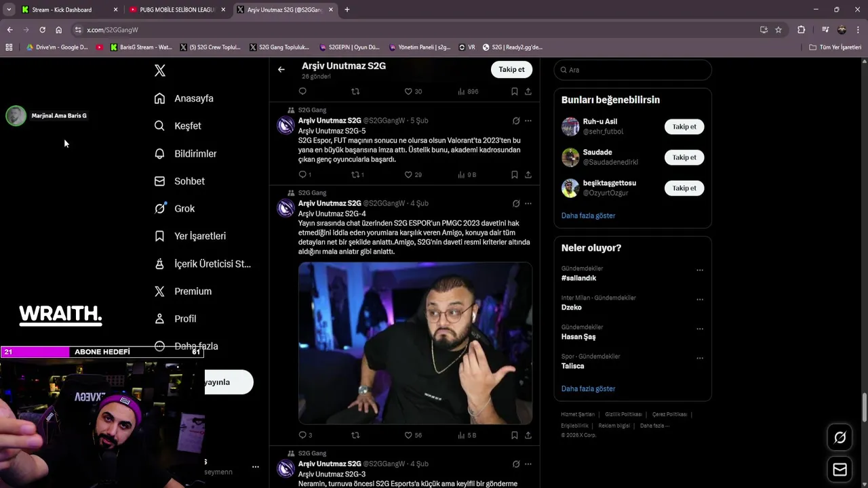Follow Ruh-u Asil with Takip et

click(684, 127)
